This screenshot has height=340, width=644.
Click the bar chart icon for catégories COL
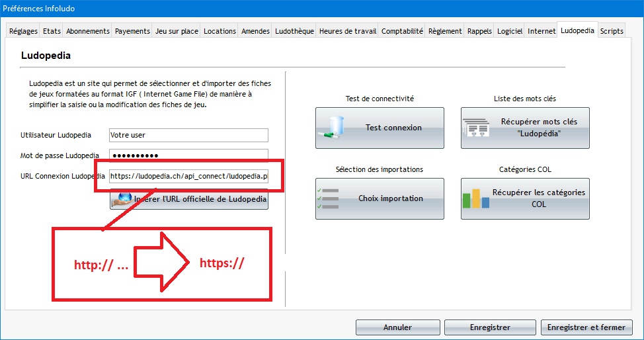coord(476,198)
